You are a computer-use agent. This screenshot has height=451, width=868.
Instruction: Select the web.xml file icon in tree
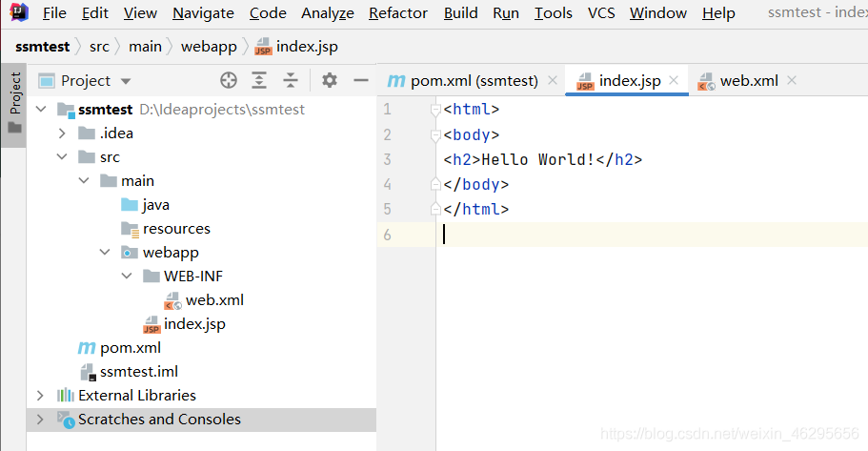tap(172, 300)
